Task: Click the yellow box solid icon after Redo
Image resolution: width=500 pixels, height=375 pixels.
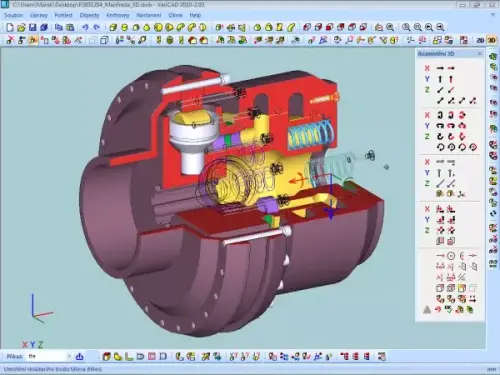Action: (x=113, y=28)
